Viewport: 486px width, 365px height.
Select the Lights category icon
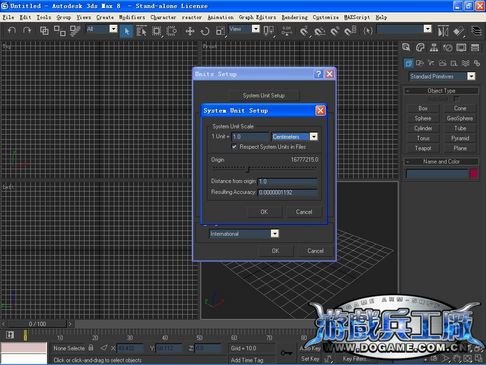[431, 63]
